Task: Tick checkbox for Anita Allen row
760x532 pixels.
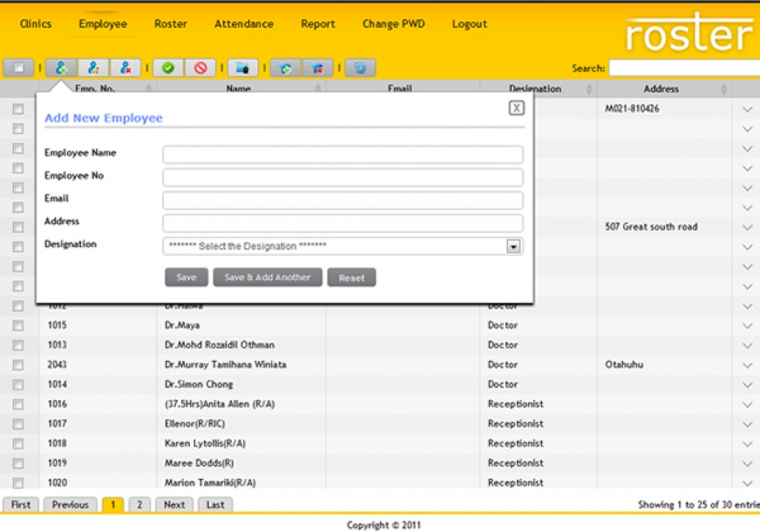Action: click(18, 404)
